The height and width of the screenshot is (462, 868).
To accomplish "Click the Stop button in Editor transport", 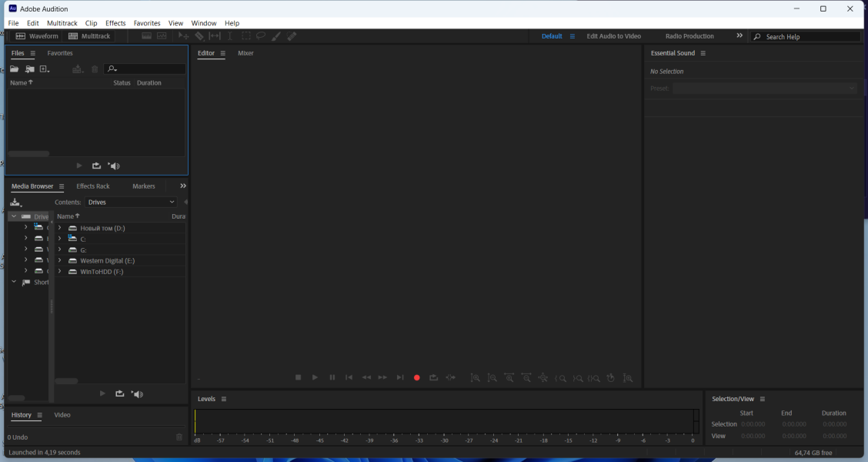I will (x=298, y=377).
